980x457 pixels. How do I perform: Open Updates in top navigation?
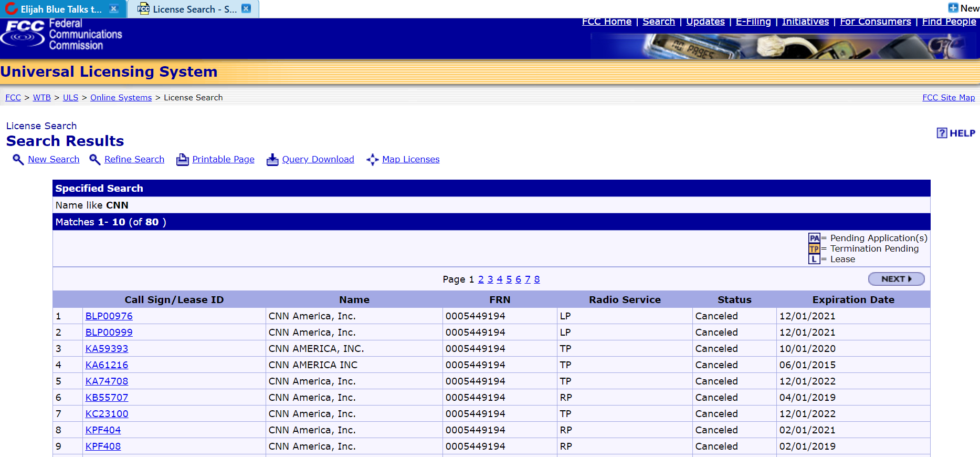point(705,22)
